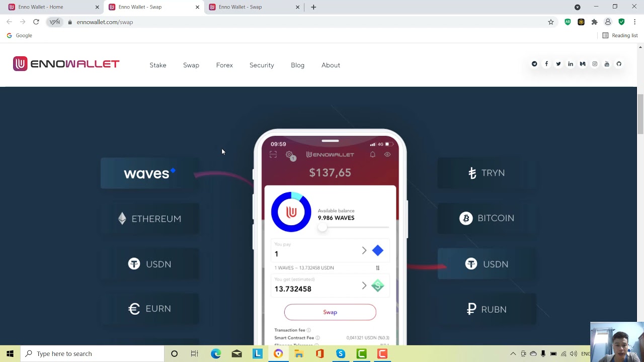The image size is (644, 362).
Task: Click the address bar URL
Action: coord(105,22)
